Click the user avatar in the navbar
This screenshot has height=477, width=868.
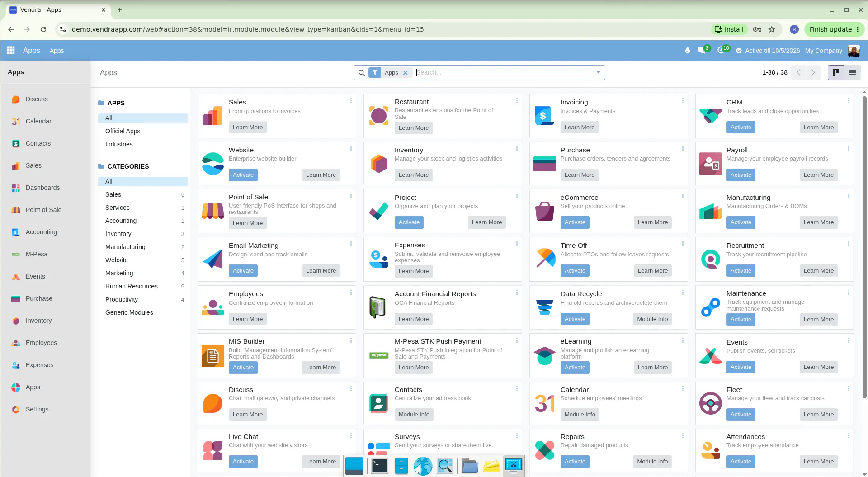(x=854, y=51)
